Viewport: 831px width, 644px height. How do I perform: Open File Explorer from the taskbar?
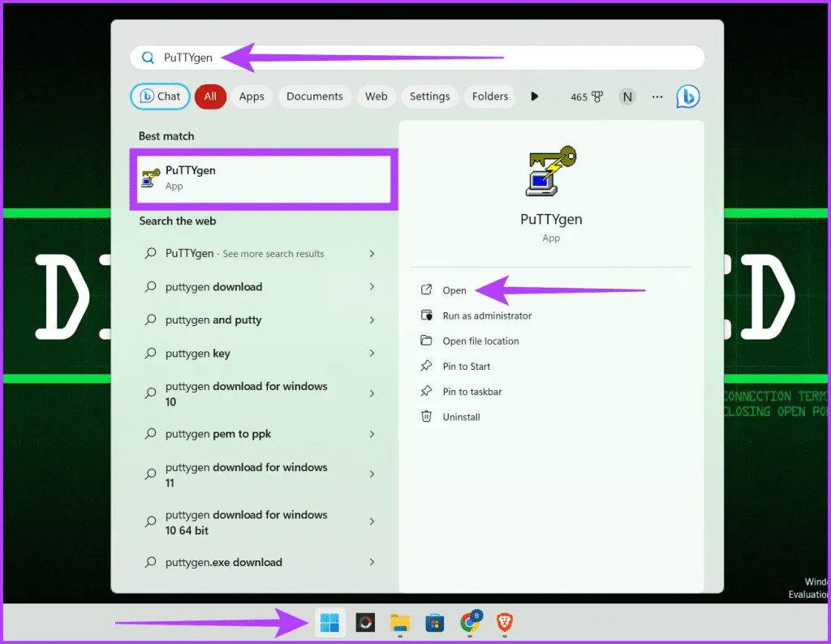(x=400, y=622)
